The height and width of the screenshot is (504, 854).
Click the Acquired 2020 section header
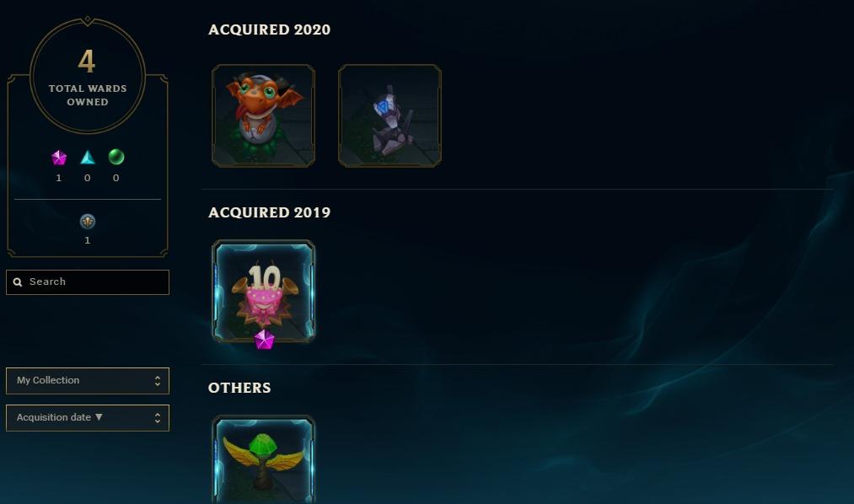269,29
